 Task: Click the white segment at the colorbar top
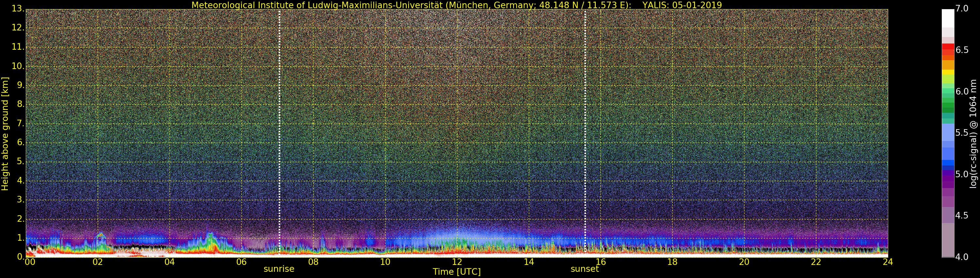948,18
